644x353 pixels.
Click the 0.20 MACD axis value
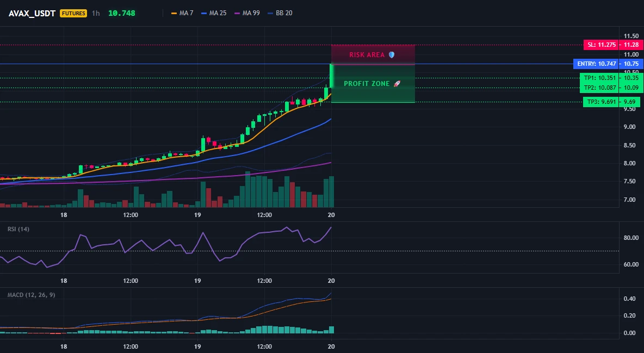coord(630,315)
